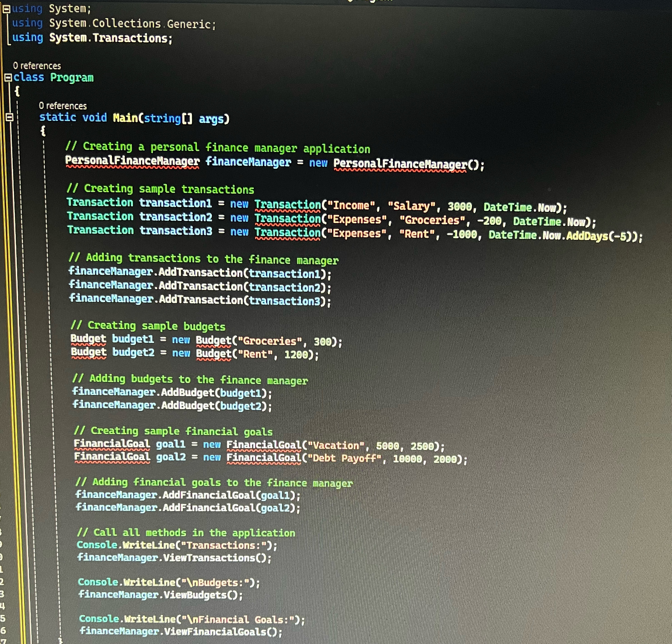Click the System.Collections.Generic using directive
The height and width of the screenshot is (644, 672).
[x=114, y=23]
